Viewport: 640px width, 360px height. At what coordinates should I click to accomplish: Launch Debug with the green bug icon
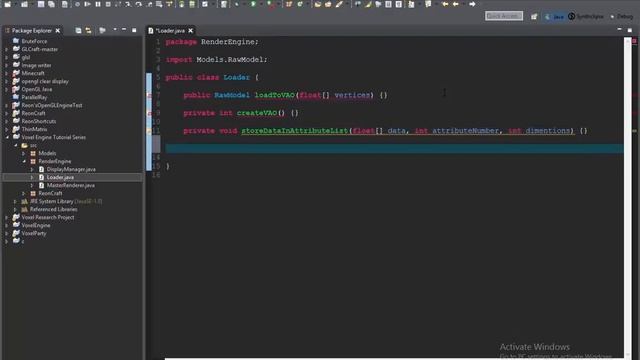tap(236, 4)
